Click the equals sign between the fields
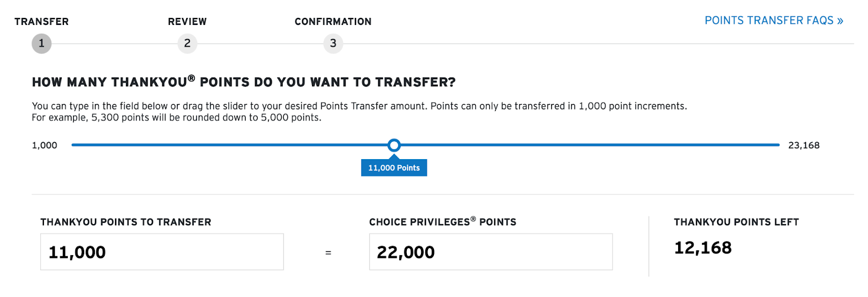 pos(328,253)
